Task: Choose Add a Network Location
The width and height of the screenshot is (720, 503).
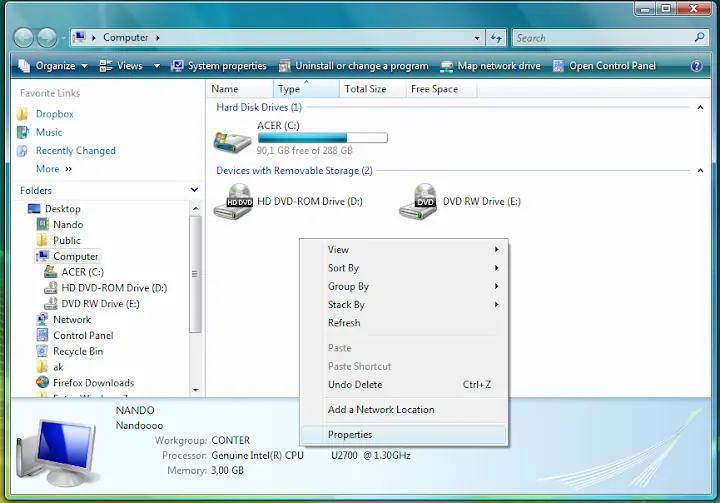Action: pos(404,409)
